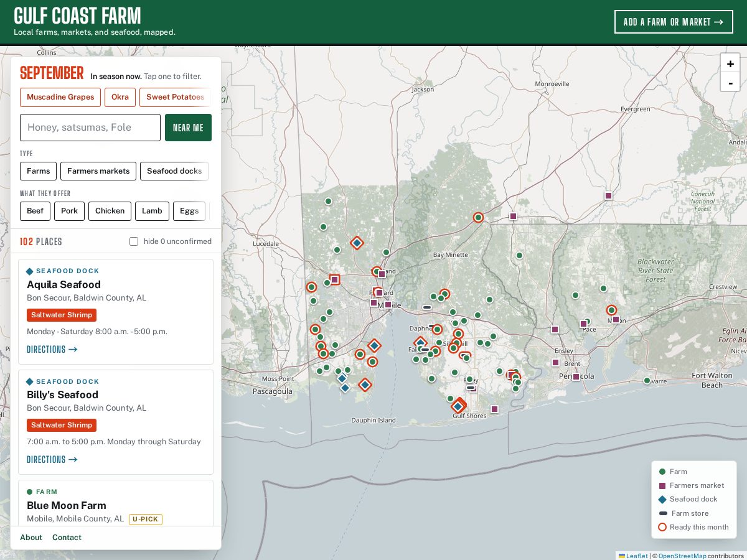Open the farmers market marker north of Ensley
Image resolution: width=747 pixels, height=560 pixels.
(x=555, y=329)
